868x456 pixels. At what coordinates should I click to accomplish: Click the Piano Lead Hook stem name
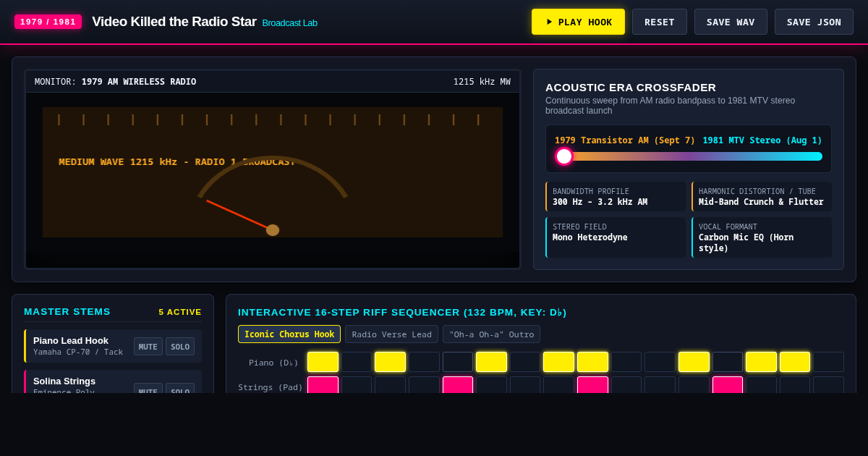click(71, 340)
